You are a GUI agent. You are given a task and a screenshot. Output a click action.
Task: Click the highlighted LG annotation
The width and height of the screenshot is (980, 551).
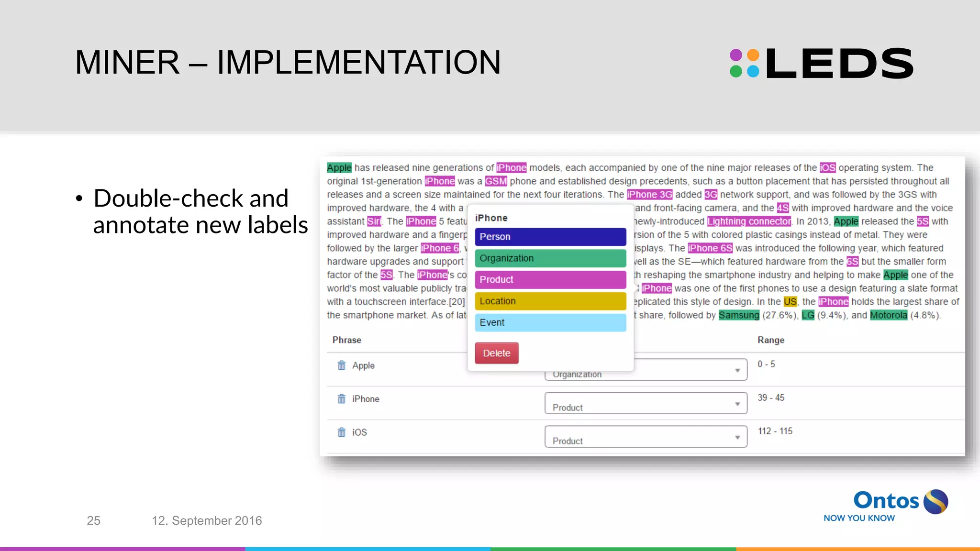(x=808, y=315)
